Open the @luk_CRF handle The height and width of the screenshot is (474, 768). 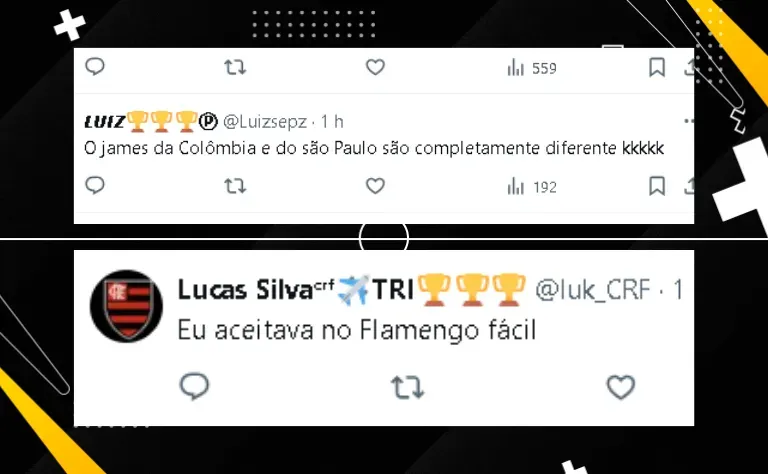click(593, 289)
